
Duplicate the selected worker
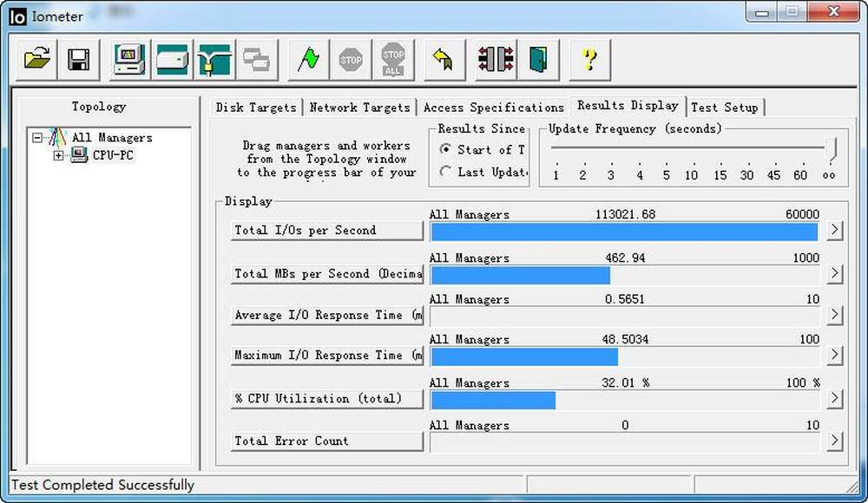pyautogui.click(x=256, y=59)
